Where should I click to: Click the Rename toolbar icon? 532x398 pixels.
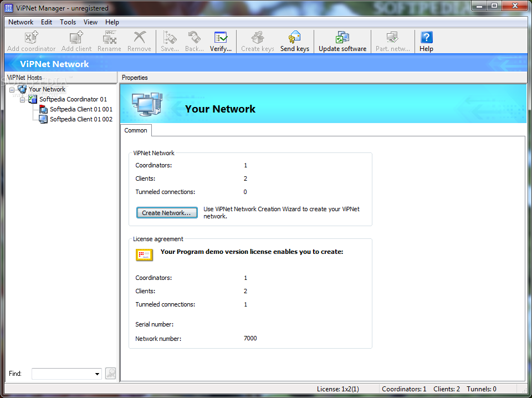tap(110, 38)
